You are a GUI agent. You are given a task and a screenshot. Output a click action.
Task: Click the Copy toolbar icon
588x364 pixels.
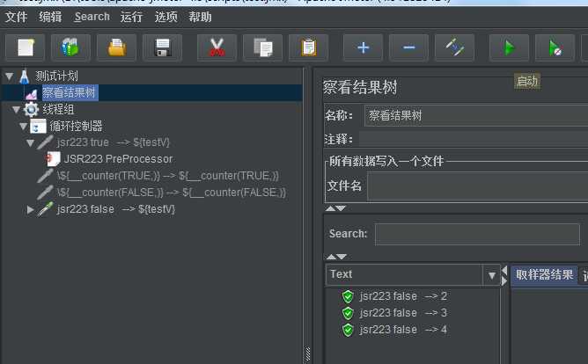click(263, 48)
